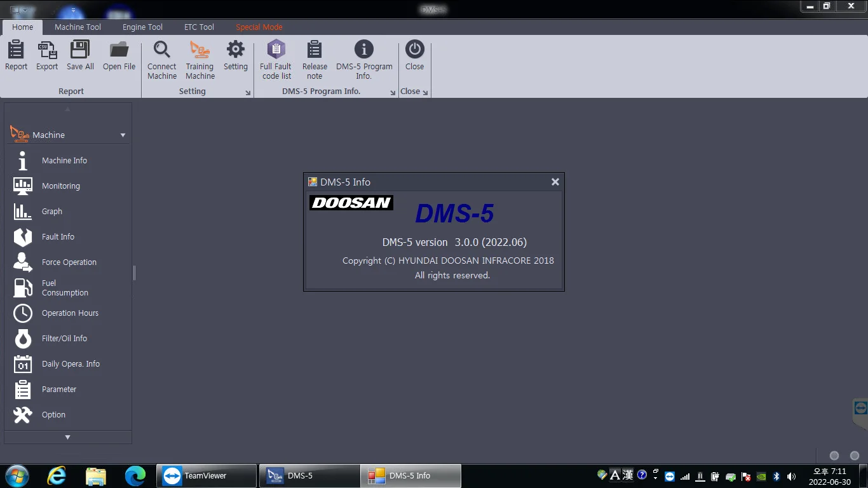
Task: Open the Report tool in the ribbon
Action: [16, 55]
